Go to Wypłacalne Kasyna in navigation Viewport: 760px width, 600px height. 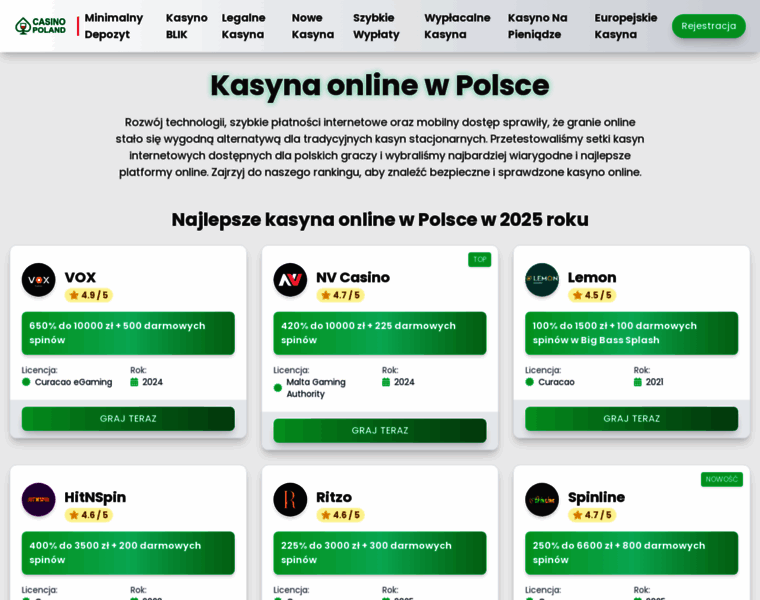point(457,26)
